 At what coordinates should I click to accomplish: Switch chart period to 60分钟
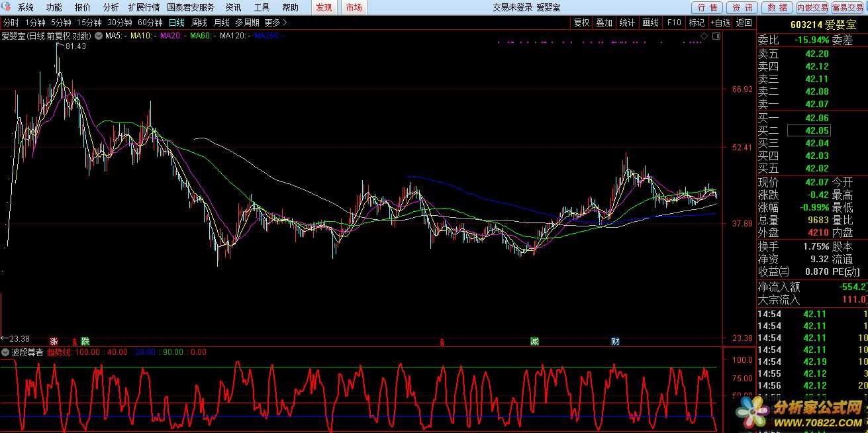(x=150, y=23)
